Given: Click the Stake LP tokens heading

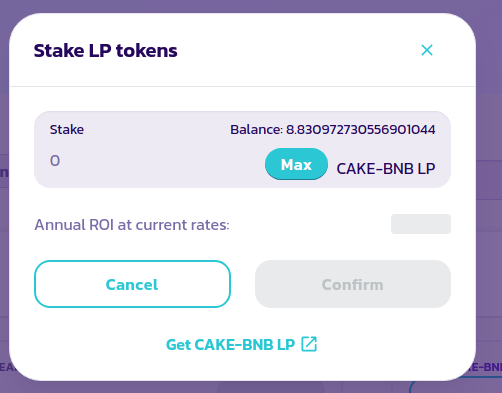Looking at the screenshot, I should (x=106, y=51).
